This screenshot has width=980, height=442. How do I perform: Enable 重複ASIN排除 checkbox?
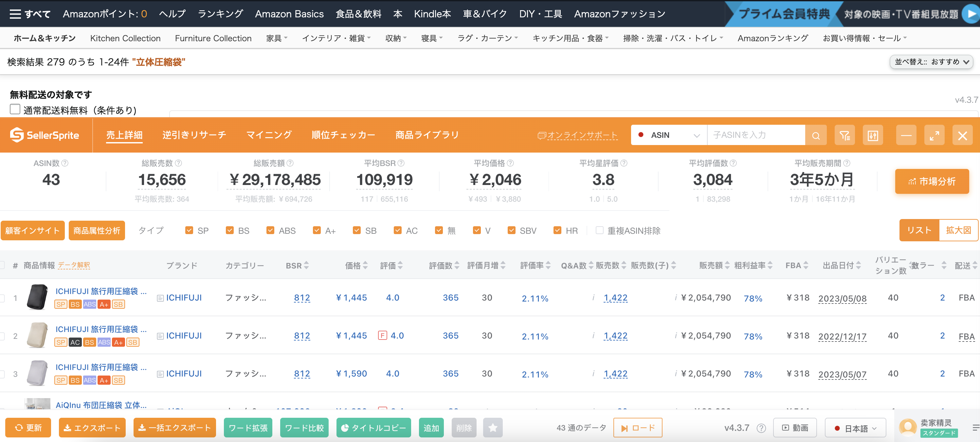[599, 230]
